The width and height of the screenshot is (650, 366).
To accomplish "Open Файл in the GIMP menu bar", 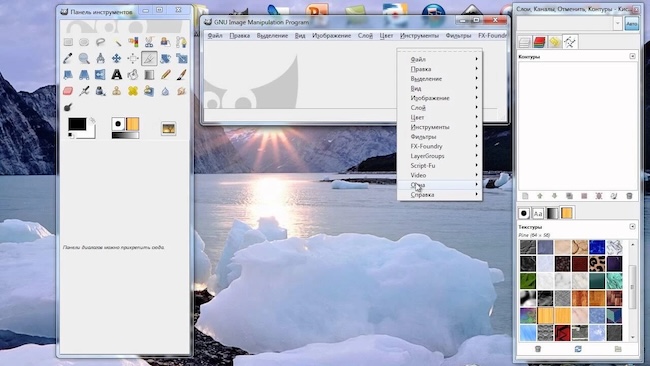I will pyautogui.click(x=215, y=36).
